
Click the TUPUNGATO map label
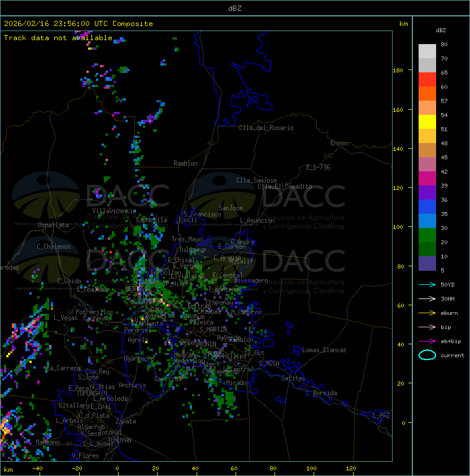pyautogui.click(x=92, y=393)
